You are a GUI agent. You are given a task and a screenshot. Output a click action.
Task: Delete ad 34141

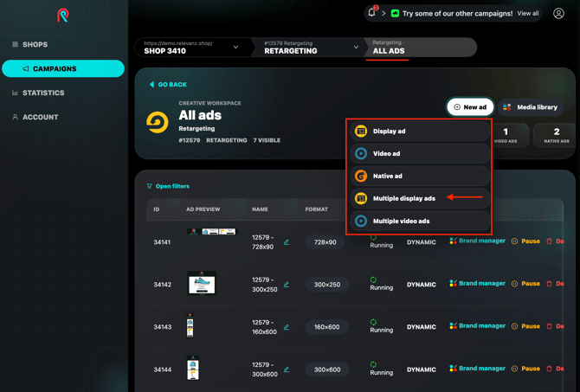pyautogui.click(x=555, y=241)
